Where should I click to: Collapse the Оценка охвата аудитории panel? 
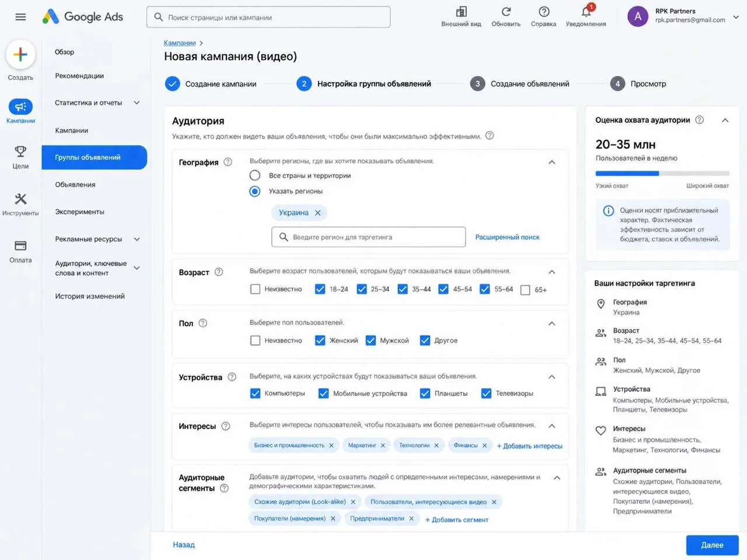725,120
